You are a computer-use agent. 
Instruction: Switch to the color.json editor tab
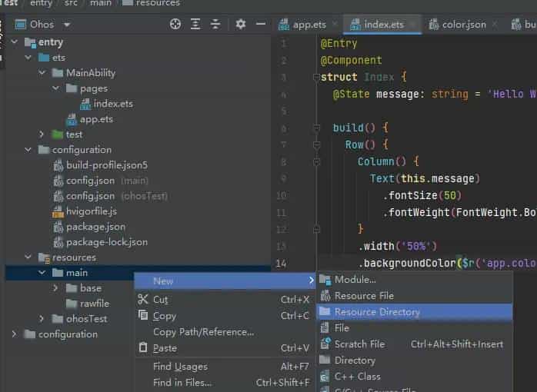[463, 25]
